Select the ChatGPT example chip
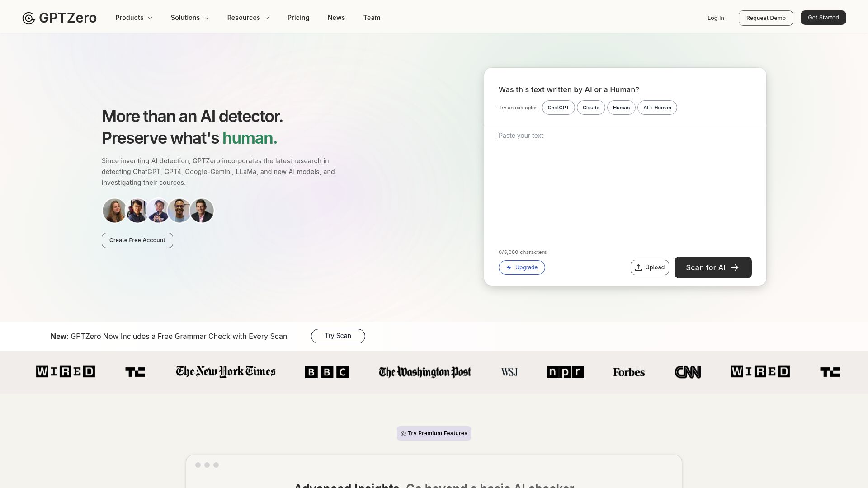 pyautogui.click(x=558, y=108)
